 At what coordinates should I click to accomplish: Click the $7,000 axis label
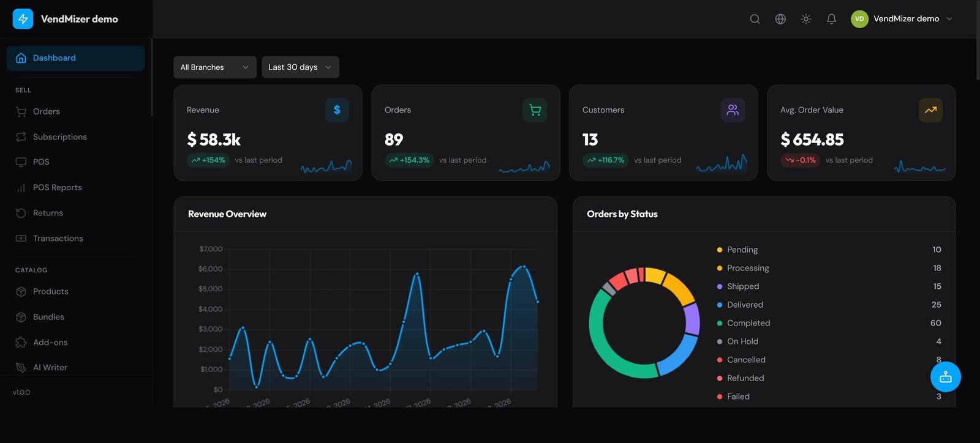tap(211, 249)
